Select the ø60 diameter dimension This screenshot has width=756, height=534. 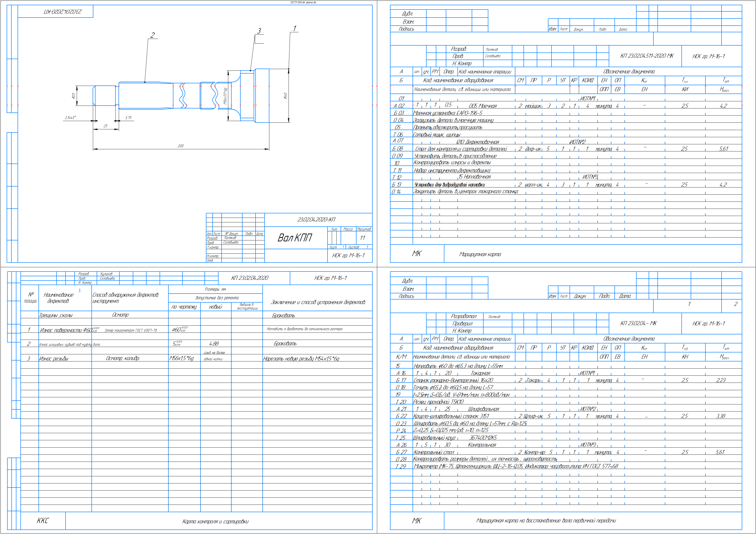point(285,96)
